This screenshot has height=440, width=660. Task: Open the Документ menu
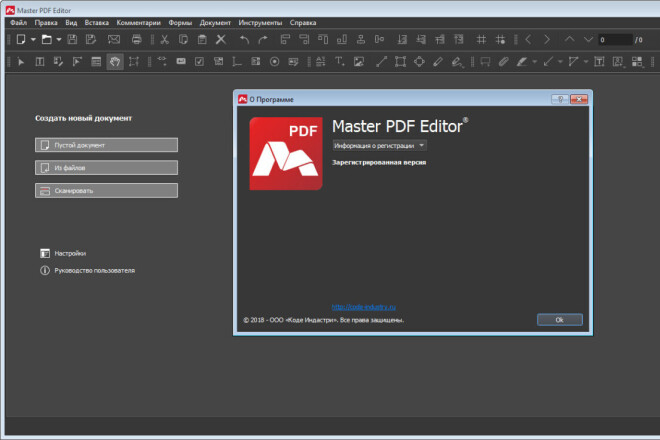215,23
